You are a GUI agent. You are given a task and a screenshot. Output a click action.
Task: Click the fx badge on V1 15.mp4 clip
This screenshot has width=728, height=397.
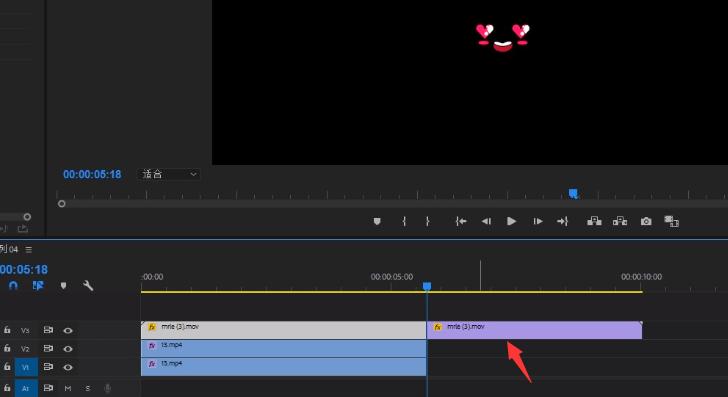152,364
